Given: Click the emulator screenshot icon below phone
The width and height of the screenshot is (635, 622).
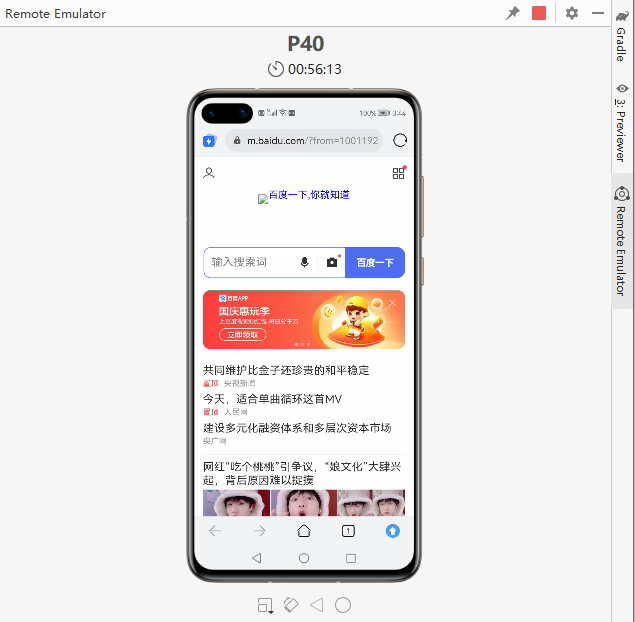Looking at the screenshot, I should pyautogui.click(x=265, y=605).
